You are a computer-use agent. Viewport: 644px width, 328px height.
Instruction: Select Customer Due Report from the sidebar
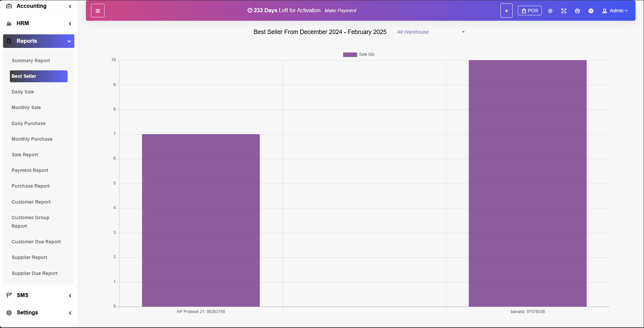click(x=36, y=242)
